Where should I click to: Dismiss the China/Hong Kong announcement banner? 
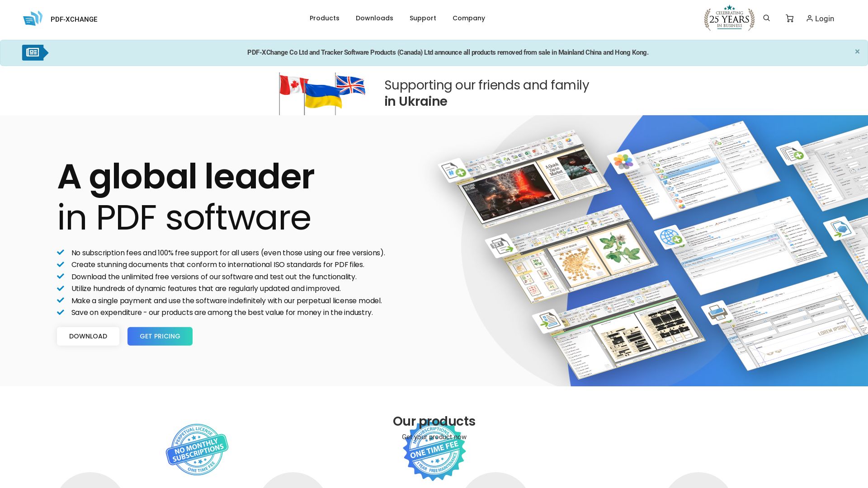tap(857, 51)
